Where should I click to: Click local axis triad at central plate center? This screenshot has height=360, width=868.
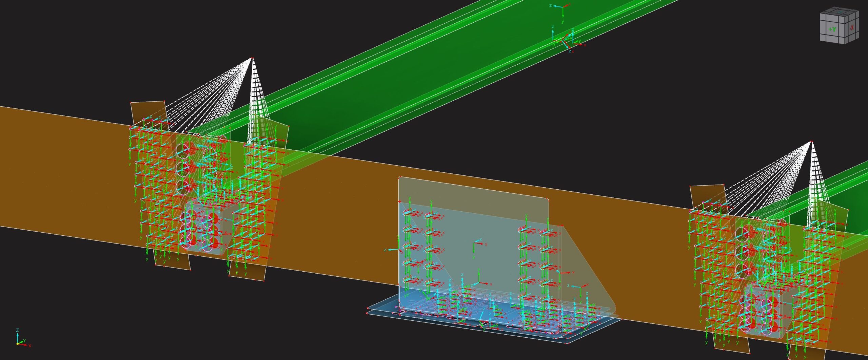point(474,244)
